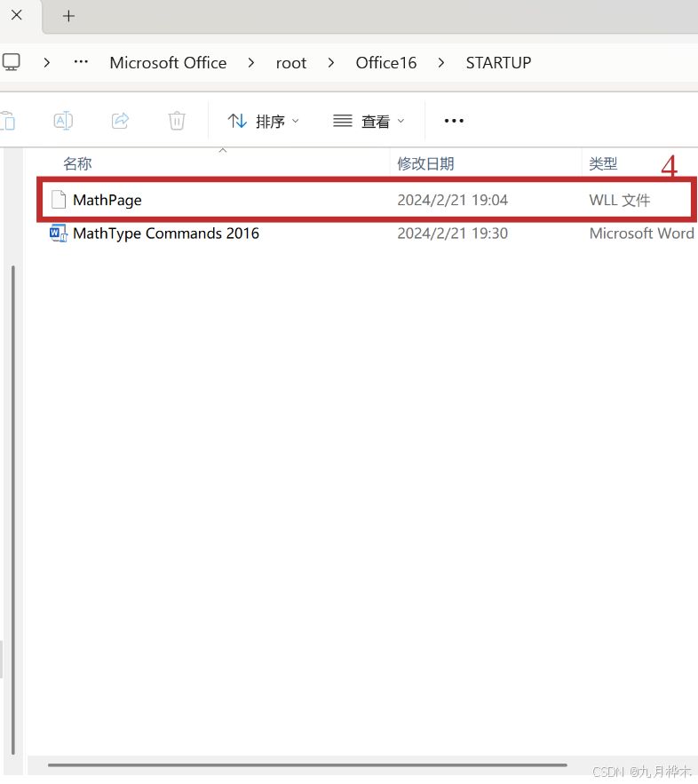The image size is (698, 784).
Task: Open a new tab with the plus button
Action: point(68,16)
